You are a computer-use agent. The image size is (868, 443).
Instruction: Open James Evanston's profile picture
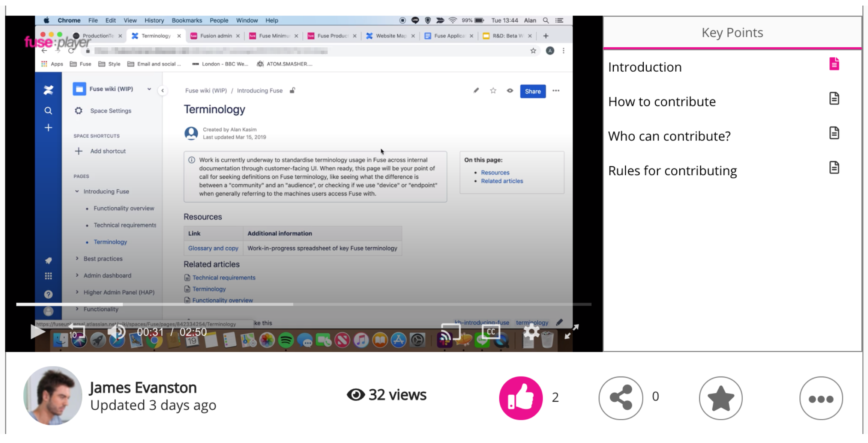coord(53,396)
